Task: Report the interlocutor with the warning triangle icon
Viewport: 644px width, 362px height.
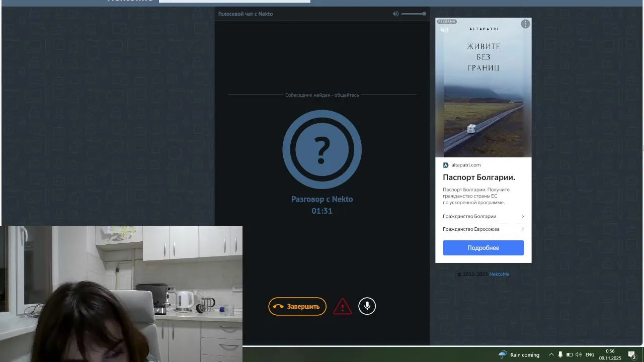Action: coord(343,306)
